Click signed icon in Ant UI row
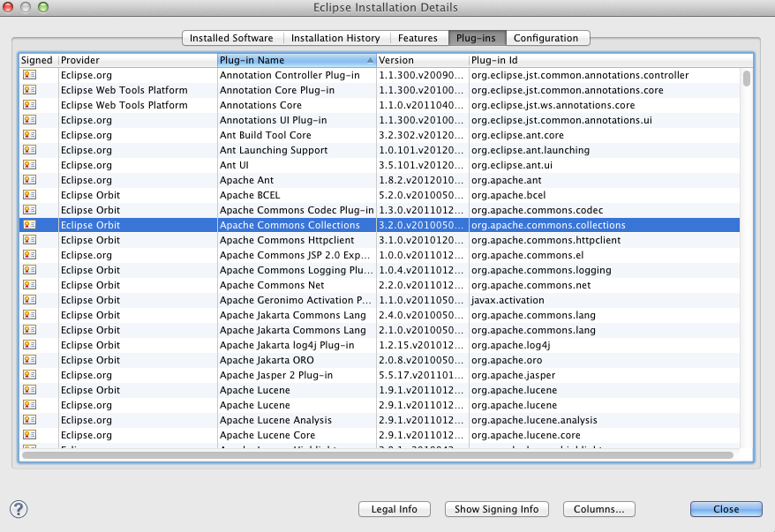This screenshot has width=775, height=532. click(x=30, y=165)
